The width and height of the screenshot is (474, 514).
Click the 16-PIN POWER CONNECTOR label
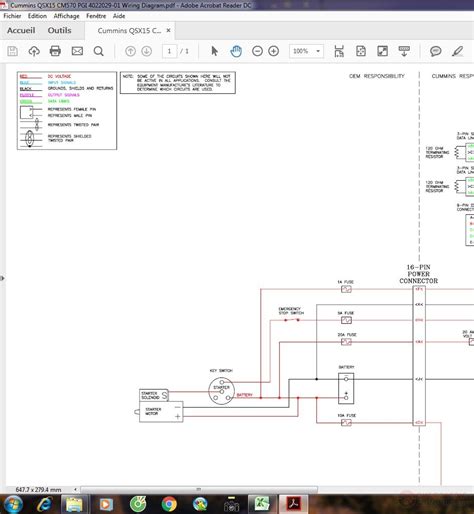(x=419, y=274)
